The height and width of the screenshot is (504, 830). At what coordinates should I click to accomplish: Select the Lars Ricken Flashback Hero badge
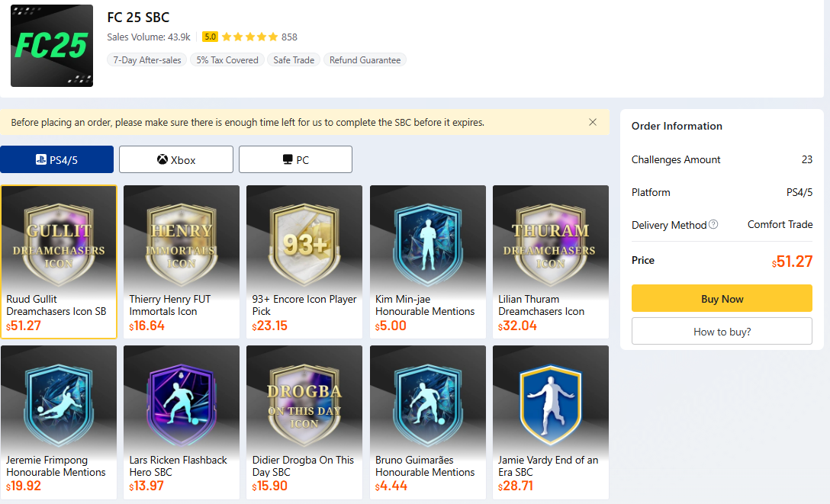[182, 405]
